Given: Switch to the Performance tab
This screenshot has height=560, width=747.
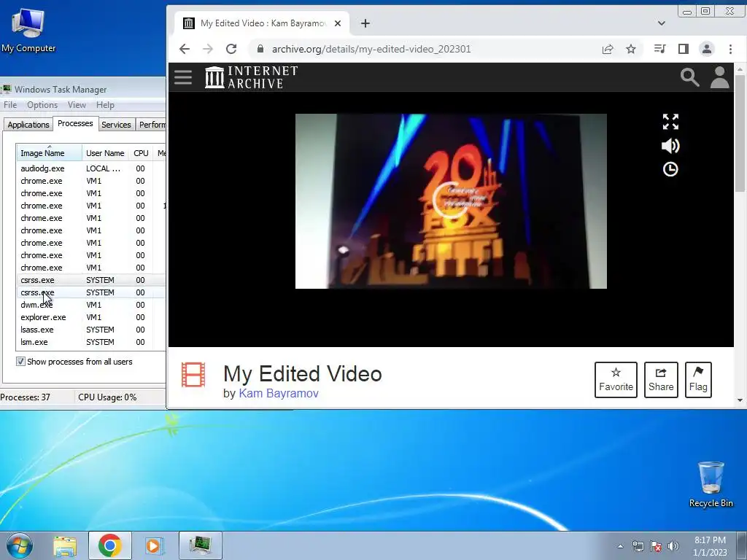Looking at the screenshot, I should 151,124.
